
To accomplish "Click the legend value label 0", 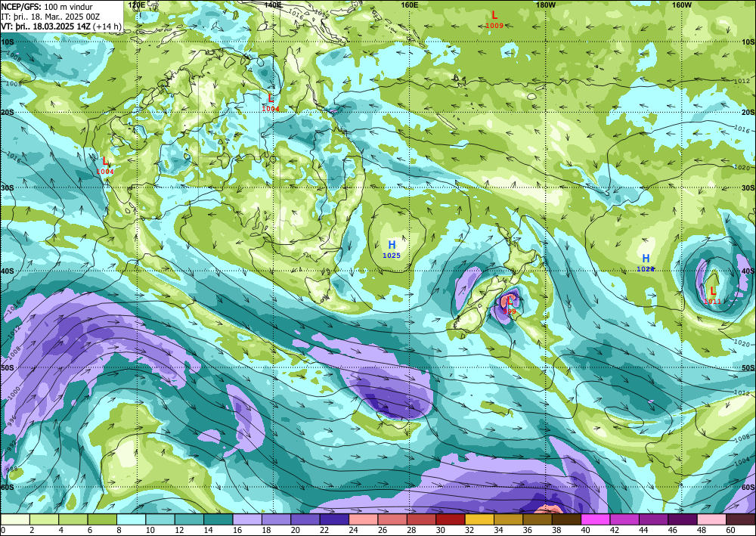I will [3, 530].
